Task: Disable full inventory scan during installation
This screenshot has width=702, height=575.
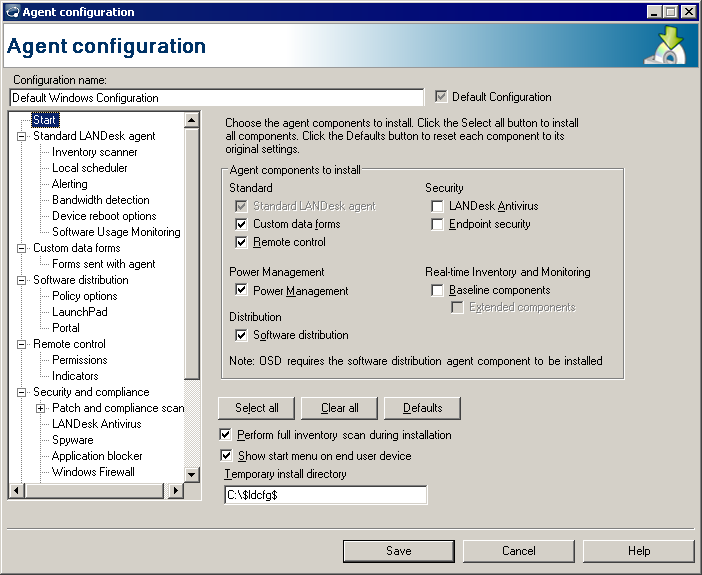Action: click(226, 435)
